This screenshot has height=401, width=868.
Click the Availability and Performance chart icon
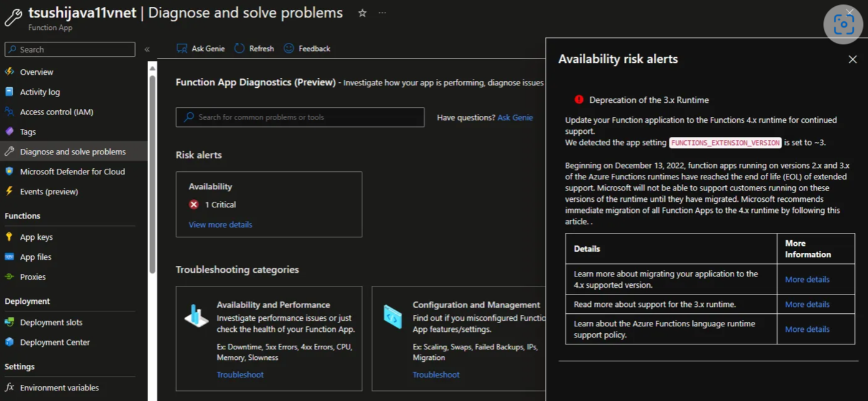pos(196,316)
